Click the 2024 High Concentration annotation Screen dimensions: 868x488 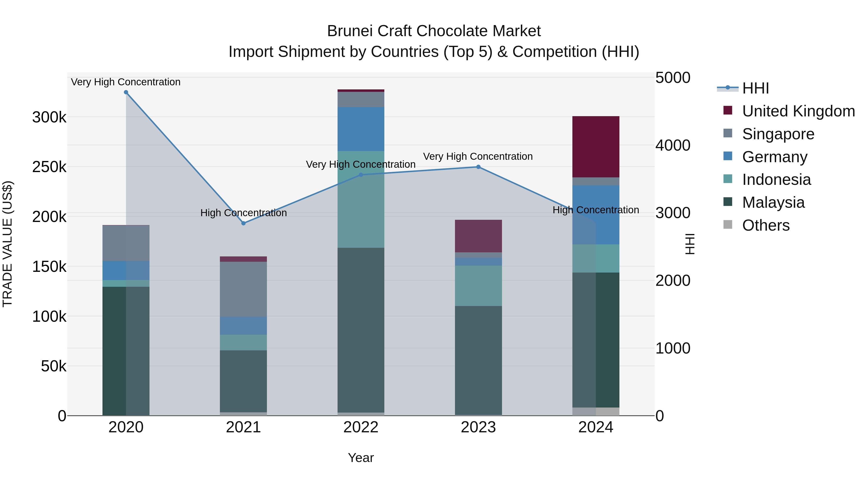coord(596,210)
